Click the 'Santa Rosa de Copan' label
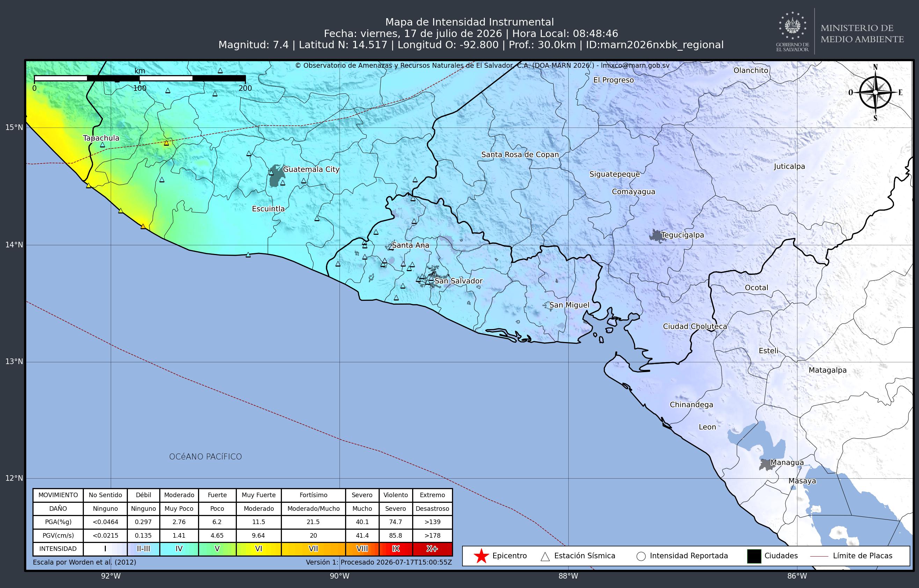The height and width of the screenshot is (588, 919). pyautogui.click(x=520, y=155)
